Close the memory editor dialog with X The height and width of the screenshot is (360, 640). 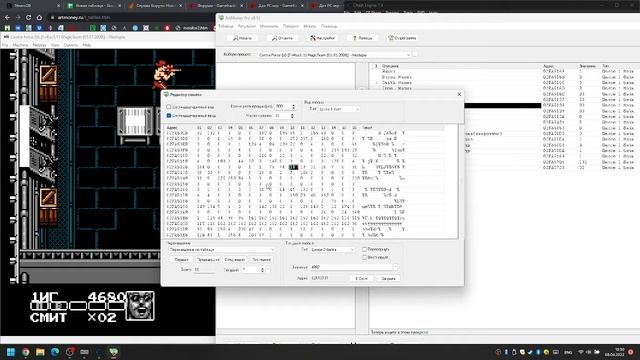point(459,94)
